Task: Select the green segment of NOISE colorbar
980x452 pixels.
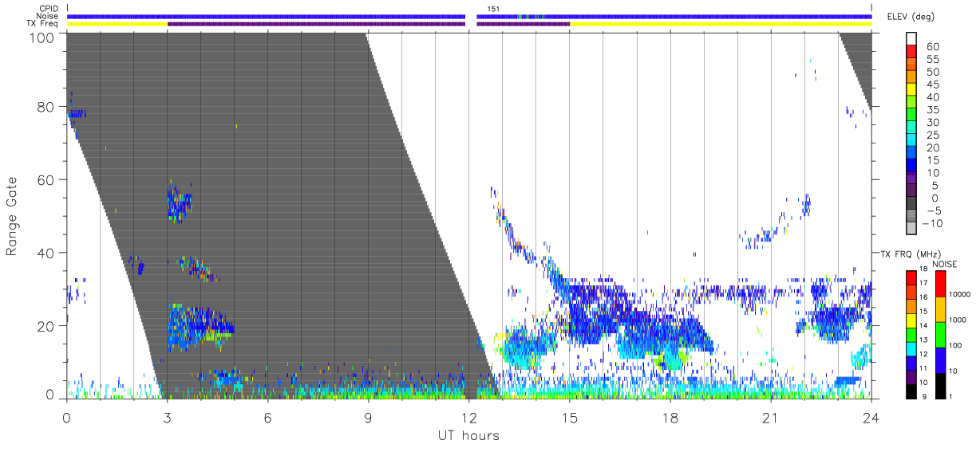Action: point(939,335)
